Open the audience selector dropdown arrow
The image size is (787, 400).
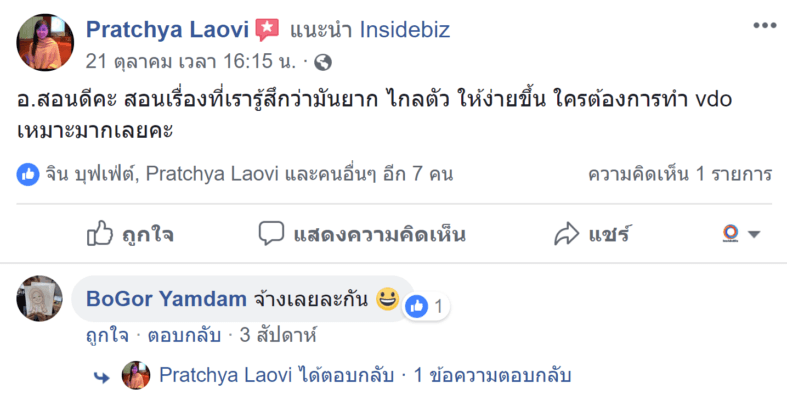coord(754,234)
